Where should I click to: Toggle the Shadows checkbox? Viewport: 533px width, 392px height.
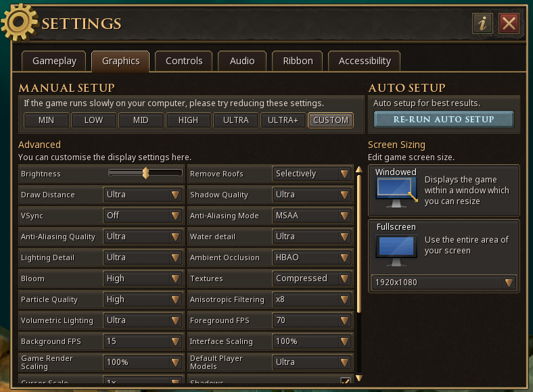(346, 381)
